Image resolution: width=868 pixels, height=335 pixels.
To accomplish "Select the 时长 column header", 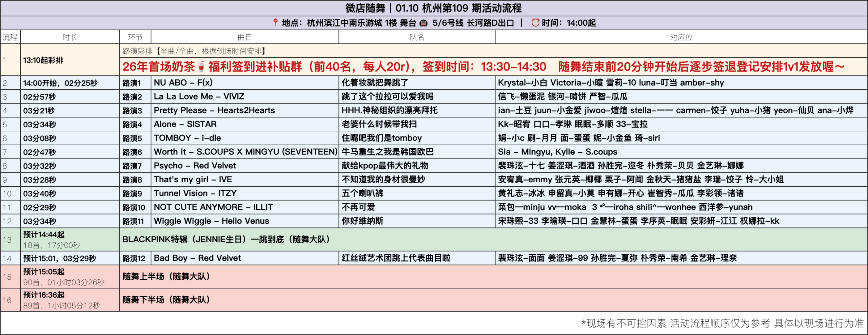I will coord(70,37).
